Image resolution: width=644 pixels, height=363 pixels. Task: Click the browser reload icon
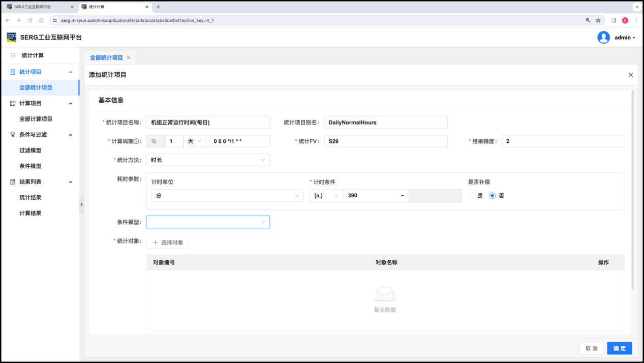tap(30, 20)
